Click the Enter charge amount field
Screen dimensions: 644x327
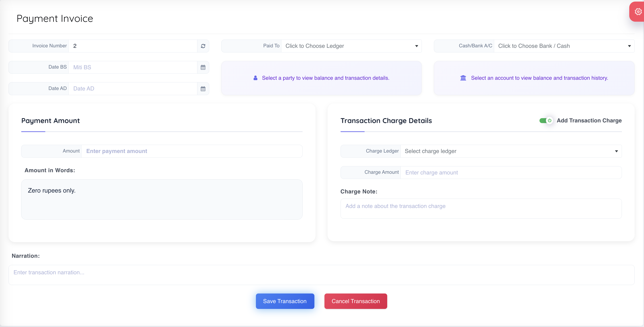511,172
